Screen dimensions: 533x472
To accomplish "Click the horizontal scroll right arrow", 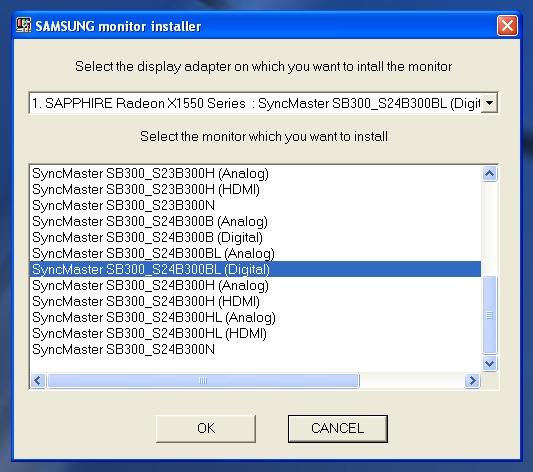I will pos(472,380).
